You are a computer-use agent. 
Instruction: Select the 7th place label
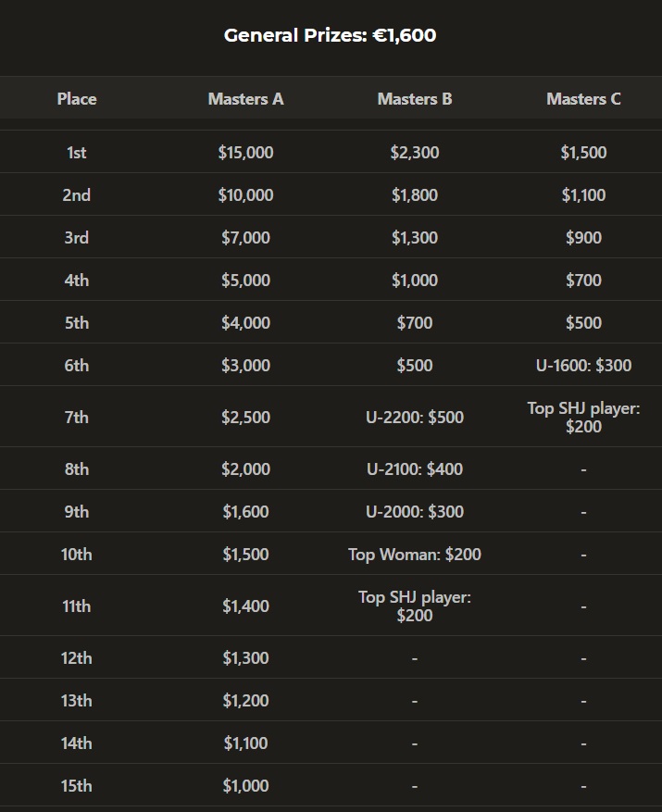click(77, 417)
